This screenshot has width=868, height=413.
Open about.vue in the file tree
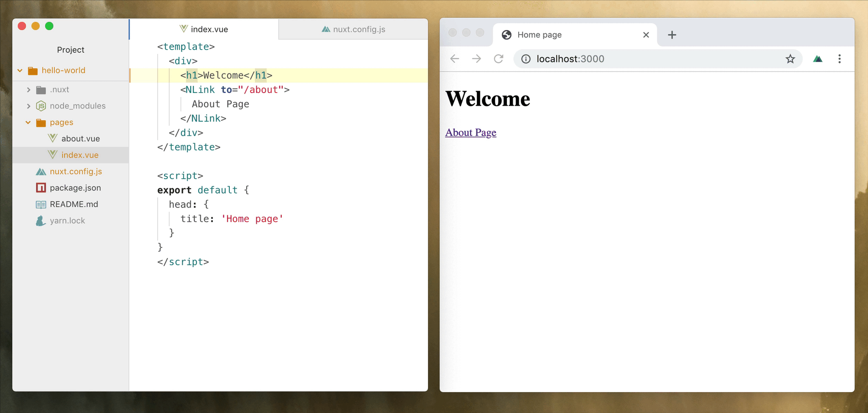click(x=80, y=139)
